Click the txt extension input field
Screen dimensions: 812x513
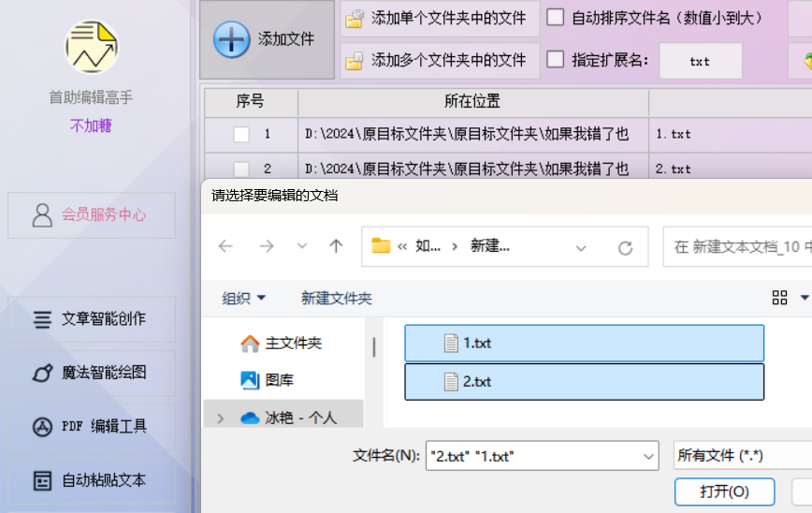click(701, 61)
